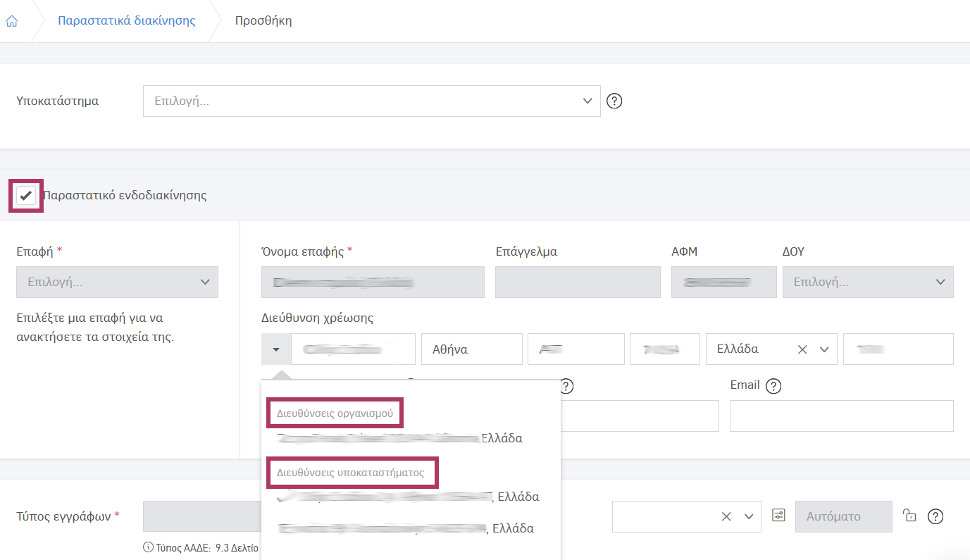This screenshot has height=560, width=970.
Task: Click the help icon after the padlock
Action: (x=935, y=516)
